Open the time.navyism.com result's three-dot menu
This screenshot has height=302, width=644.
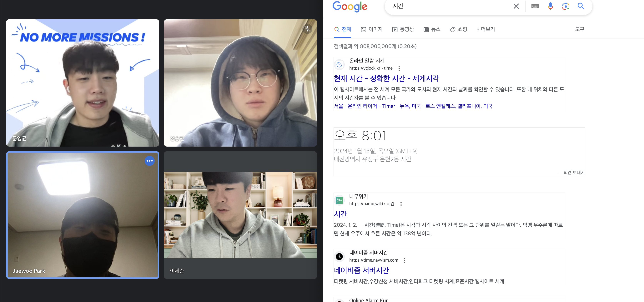pos(405,260)
